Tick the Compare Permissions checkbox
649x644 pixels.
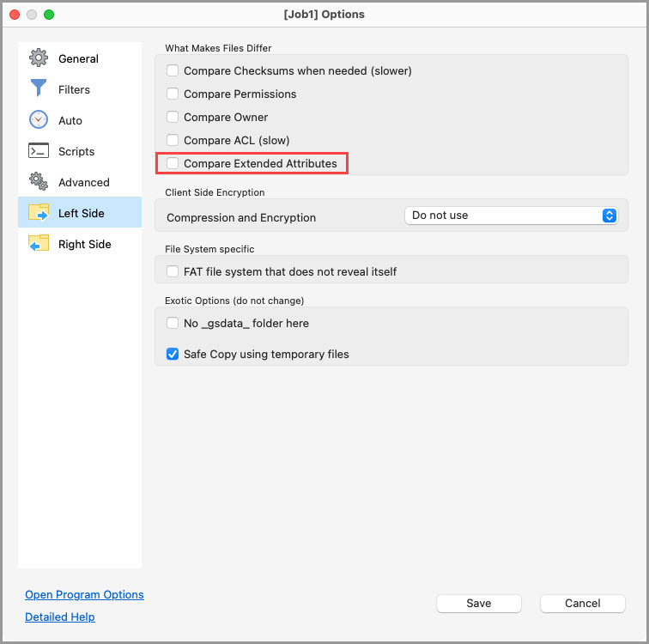point(173,94)
